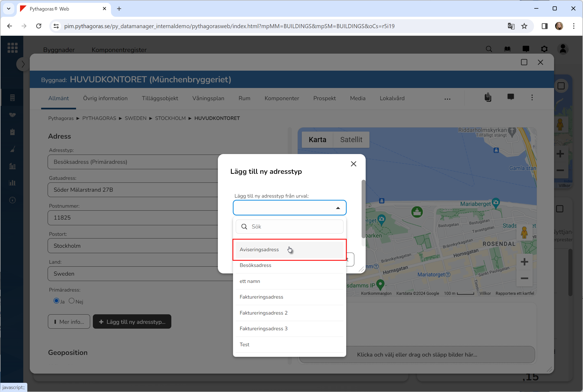Viewport: 583px width, 392px height.
Task: Open the comments speech bubble in building toolbar
Action: coord(510,97)
